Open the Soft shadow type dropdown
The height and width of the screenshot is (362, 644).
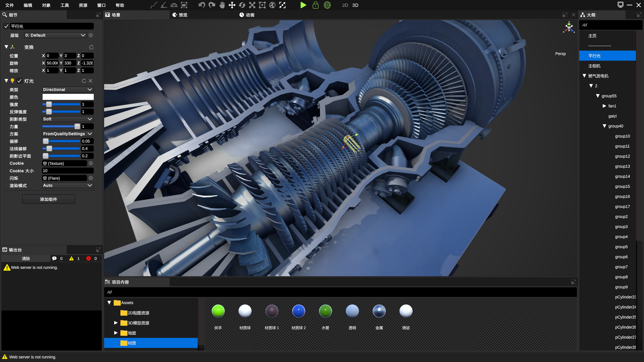tap(67, 119)
